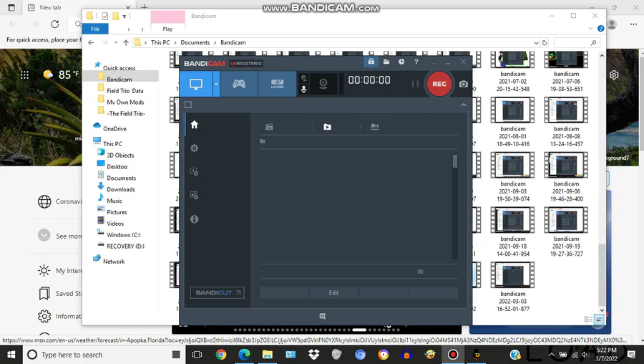644x364 pixels.
Task: Open Downloads in navigation pane
Action: (x=121, y=190)
